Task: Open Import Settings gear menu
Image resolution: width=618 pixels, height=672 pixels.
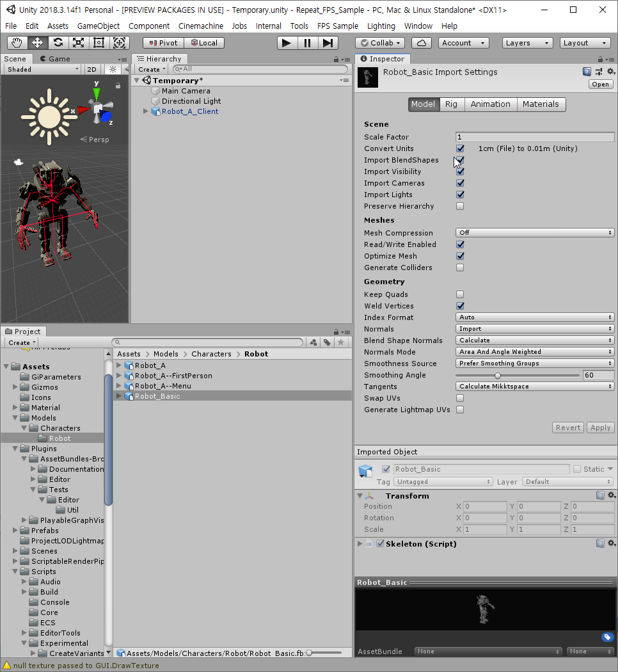Action: pyautogui.click(x=611, y=72)
